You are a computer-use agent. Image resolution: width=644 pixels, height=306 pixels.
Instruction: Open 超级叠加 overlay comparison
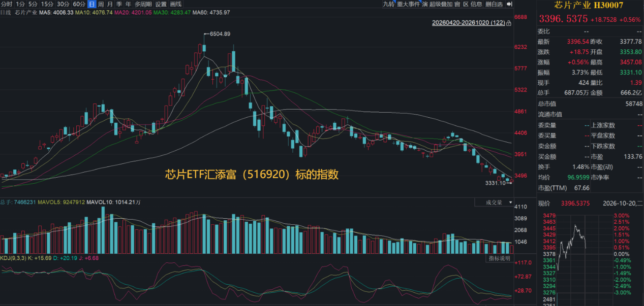tap(441, 4)
